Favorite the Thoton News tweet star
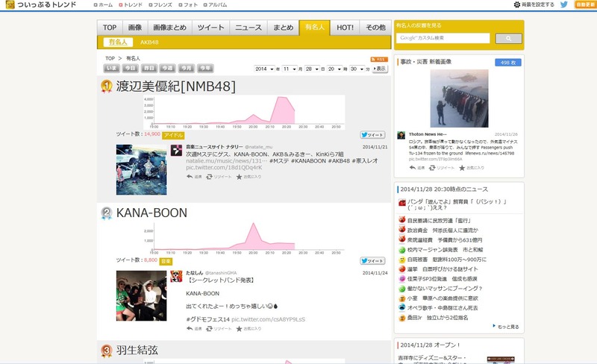 [x=472, y=168]
